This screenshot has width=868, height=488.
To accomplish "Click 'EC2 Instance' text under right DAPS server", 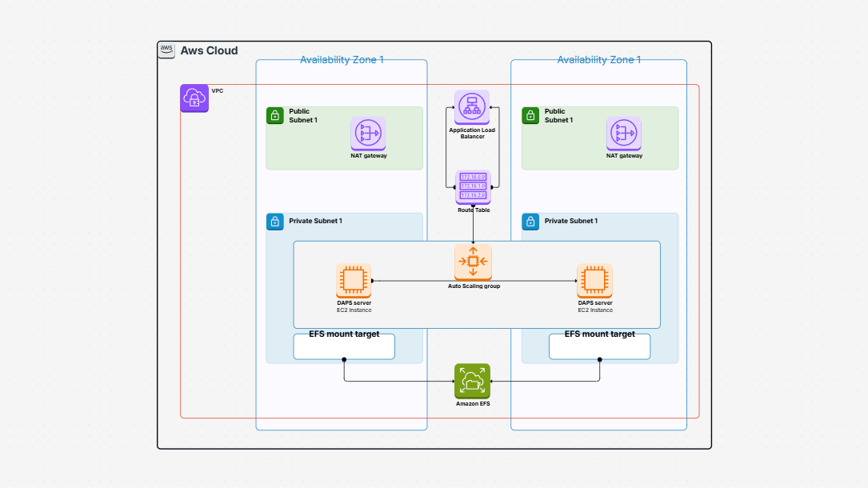I will tap(595, 310).
